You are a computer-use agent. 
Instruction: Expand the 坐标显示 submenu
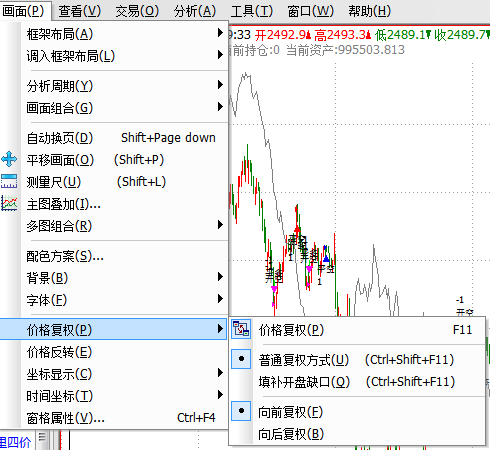tap(220, 373)
